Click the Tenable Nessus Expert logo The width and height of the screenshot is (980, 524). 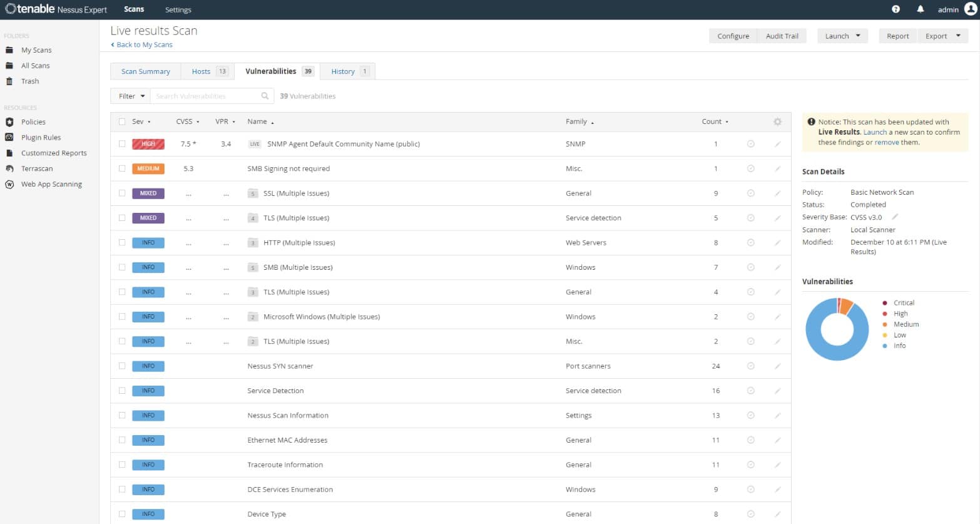(x=56, y=9)
